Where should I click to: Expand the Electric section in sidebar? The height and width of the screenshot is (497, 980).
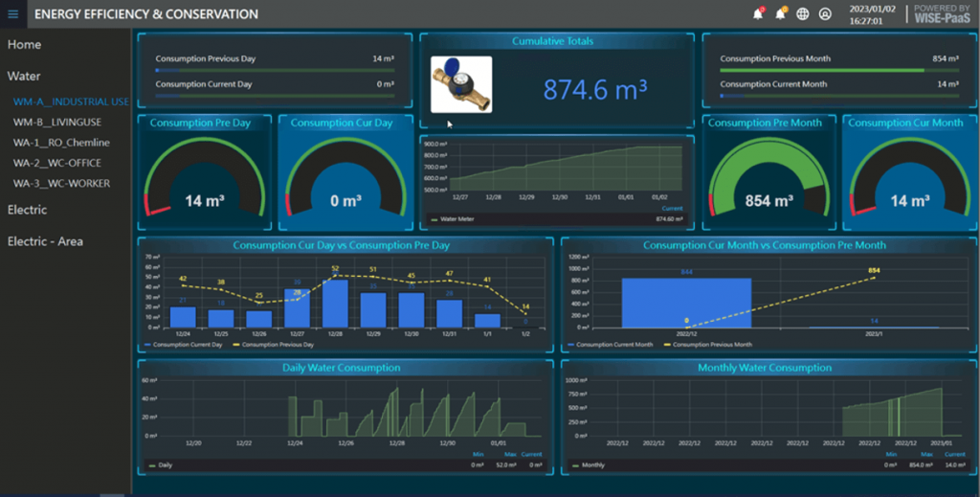pyautogui.click(x=27, y=210)
